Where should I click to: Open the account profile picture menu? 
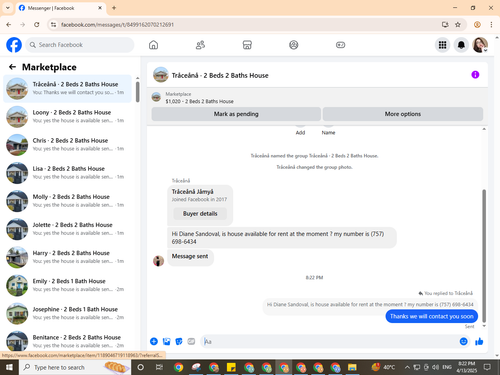click(480, 45)
